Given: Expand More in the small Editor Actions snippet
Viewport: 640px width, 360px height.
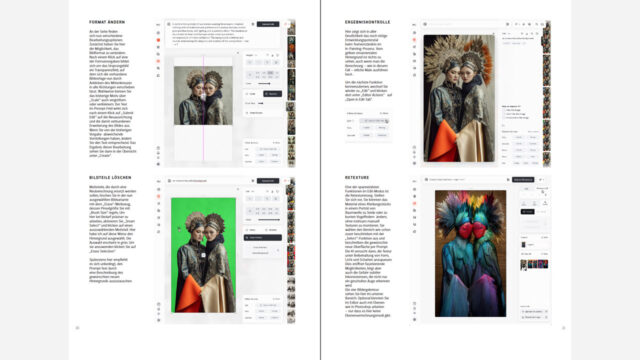Looking at the screenshot, I should coord(384,113).
